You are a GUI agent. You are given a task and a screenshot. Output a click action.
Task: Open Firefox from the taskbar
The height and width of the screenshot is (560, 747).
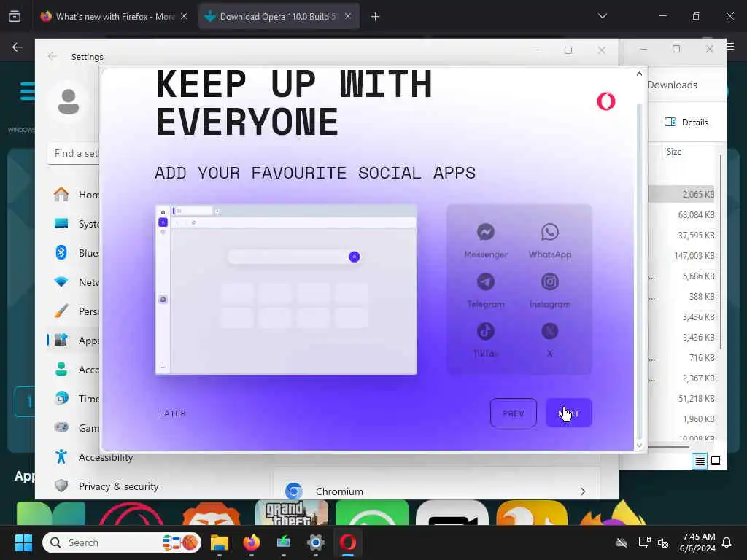252,542
